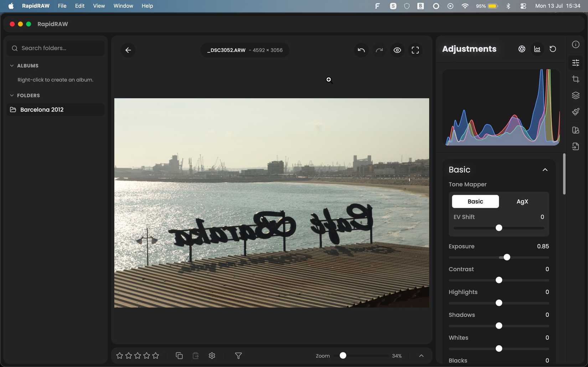The height and width of the screenshot is (367, 588).
Task: Open the Masks layers panel
Action: click(576, 95)
